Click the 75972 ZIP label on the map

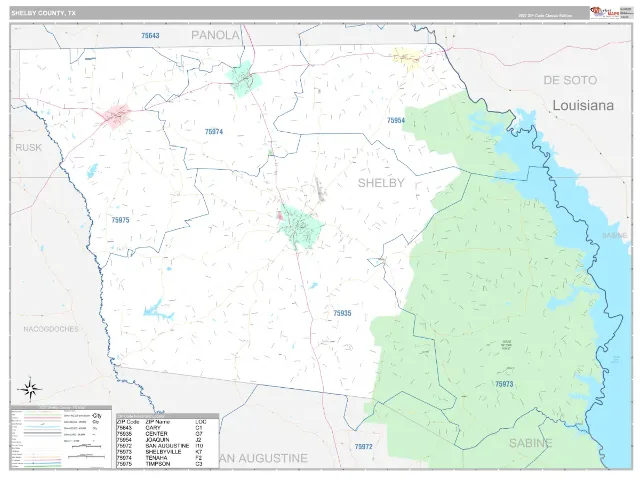(364, 447)
